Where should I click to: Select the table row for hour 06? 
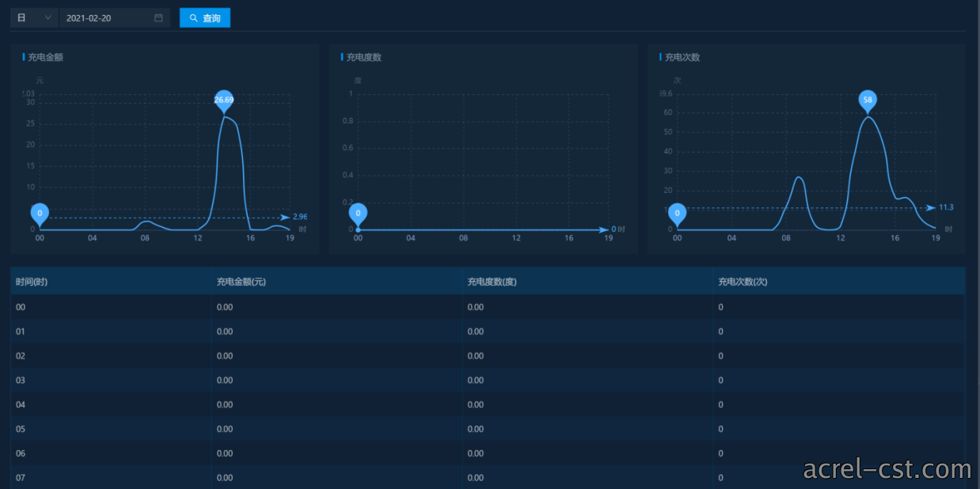pos(488,453)
